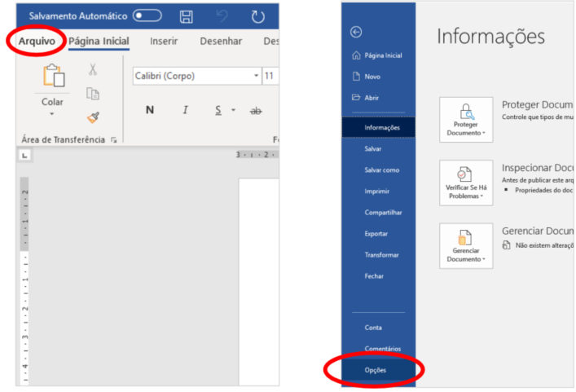Click the Copy pages icon
The height and width of the screenshot is (392, 576).
pos(93,94)
